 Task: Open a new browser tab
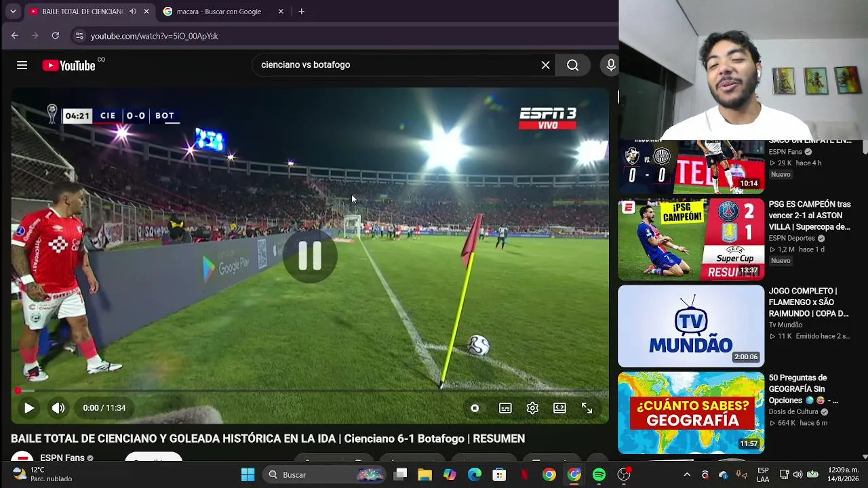(x=302, y=12)
